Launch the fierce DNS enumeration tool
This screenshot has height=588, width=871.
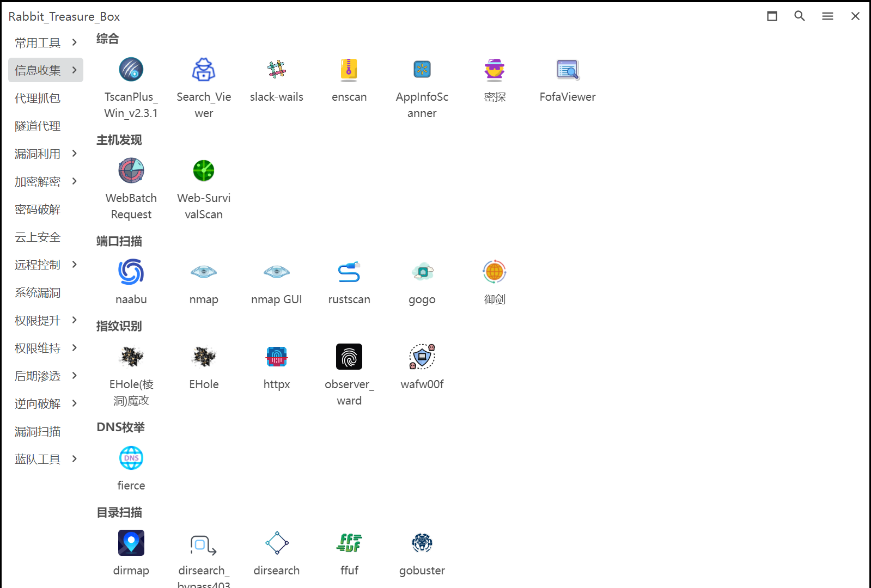(131, 458)
